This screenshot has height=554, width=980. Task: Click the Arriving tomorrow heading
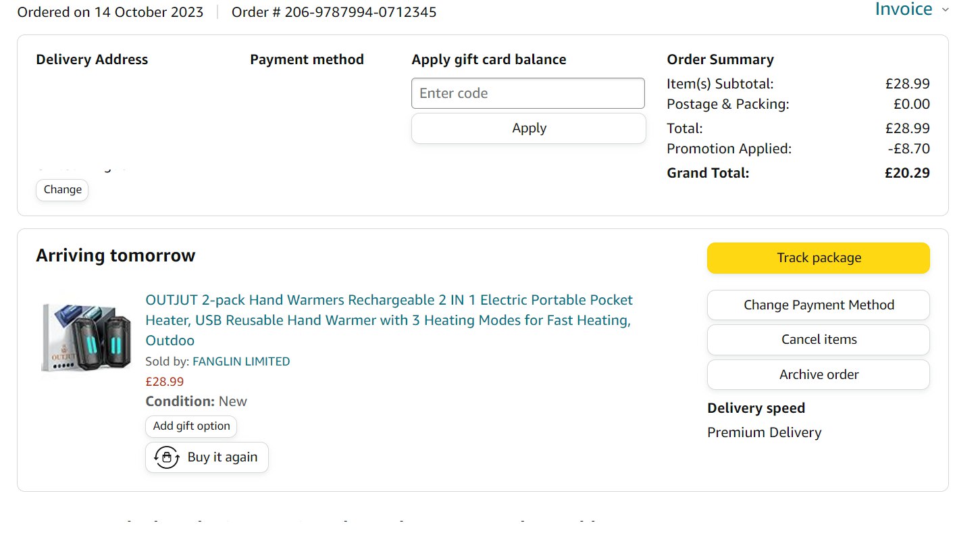[115, 256]
